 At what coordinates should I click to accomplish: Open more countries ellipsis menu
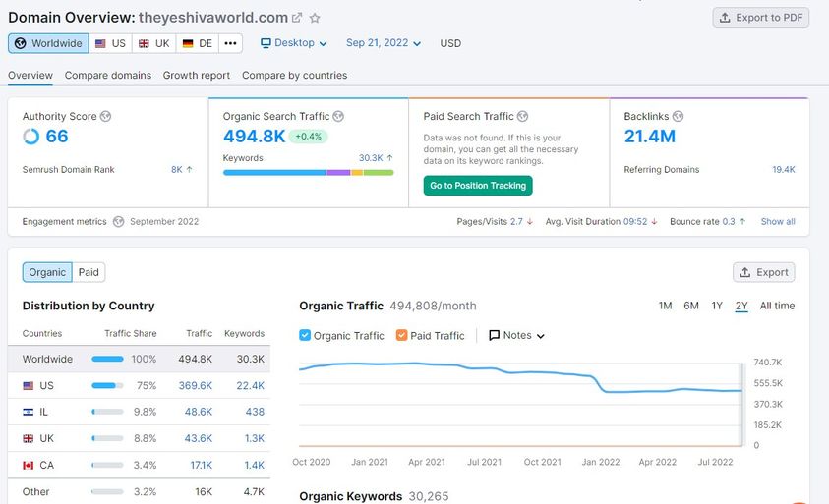[230, 43]
